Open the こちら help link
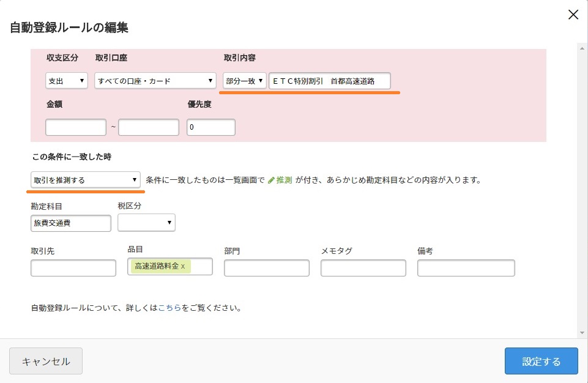Image resolution: width=588 pixels, height=383 pixels. click(169, 308)
